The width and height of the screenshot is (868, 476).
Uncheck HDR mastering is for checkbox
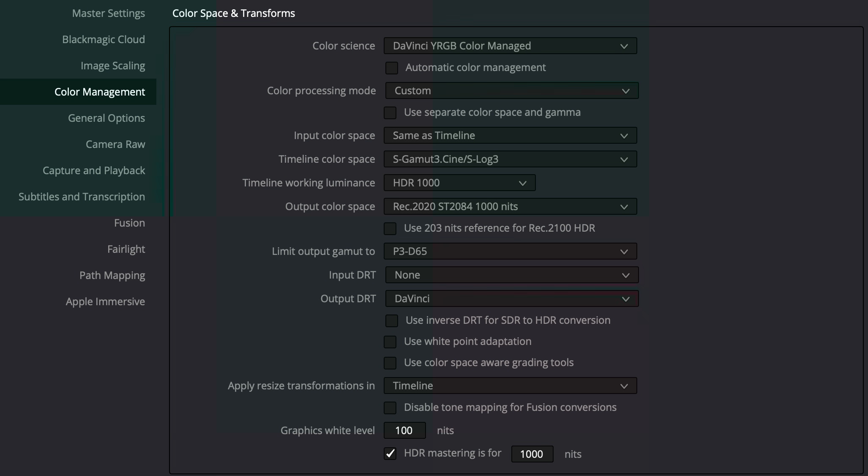pos(390,454)
